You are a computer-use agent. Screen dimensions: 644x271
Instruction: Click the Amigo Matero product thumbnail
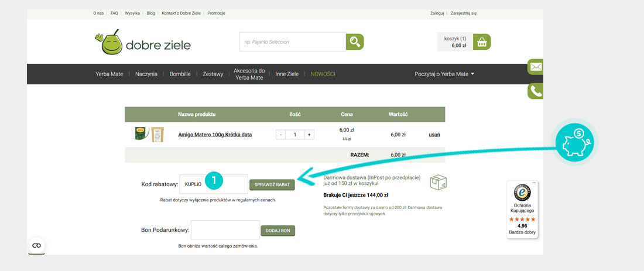click(149, 135)
